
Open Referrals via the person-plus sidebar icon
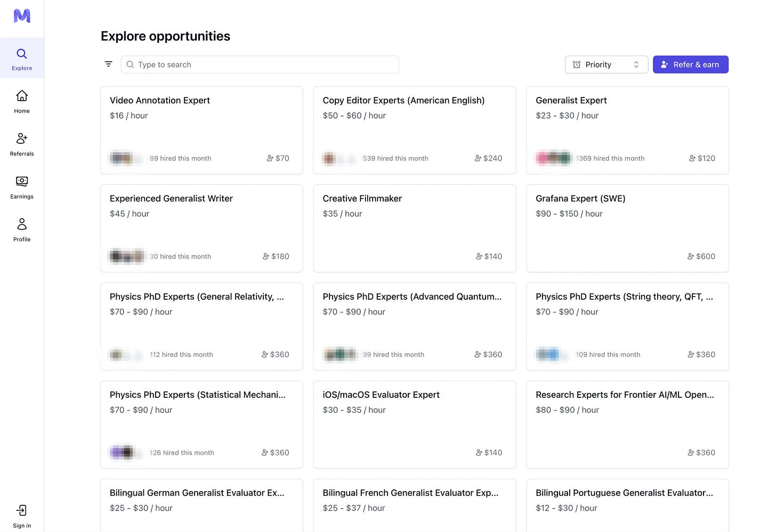tap(21, 138)
